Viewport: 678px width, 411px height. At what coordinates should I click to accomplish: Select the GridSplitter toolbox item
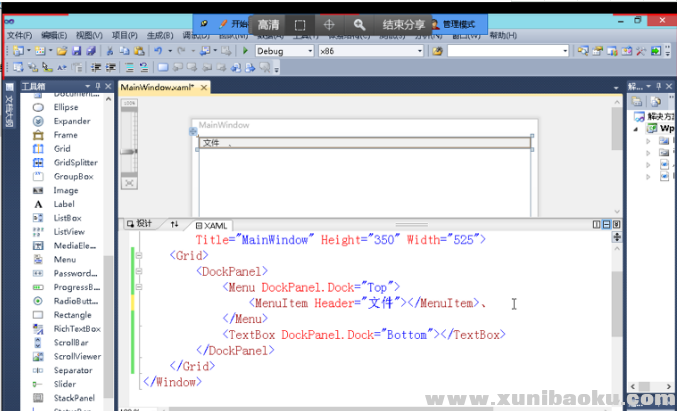point(75,162)
